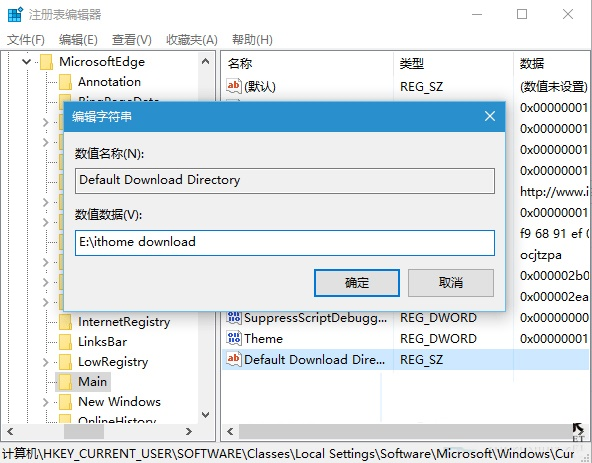Click the tree pane scroll down arrow
This screenshot has width=592, height=463.
[205, 415]
